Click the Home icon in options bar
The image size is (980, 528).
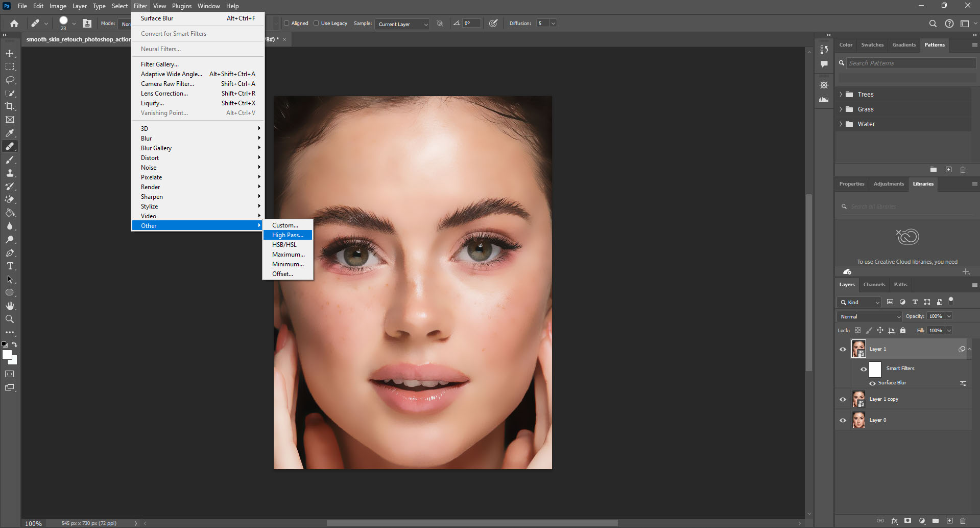[14, 24]
